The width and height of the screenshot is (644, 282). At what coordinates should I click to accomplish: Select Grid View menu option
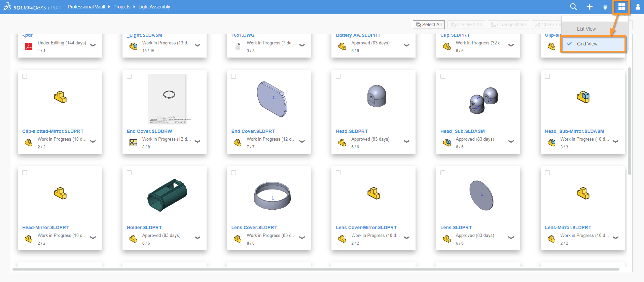point(587,44)
